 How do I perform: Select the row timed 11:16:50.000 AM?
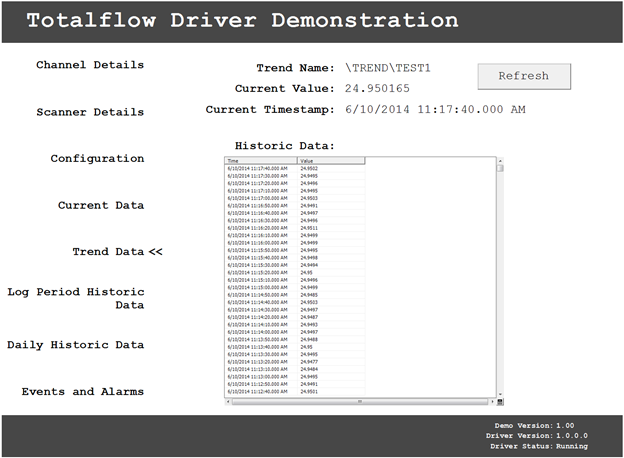pyautogui.click(x=295, y=206)
